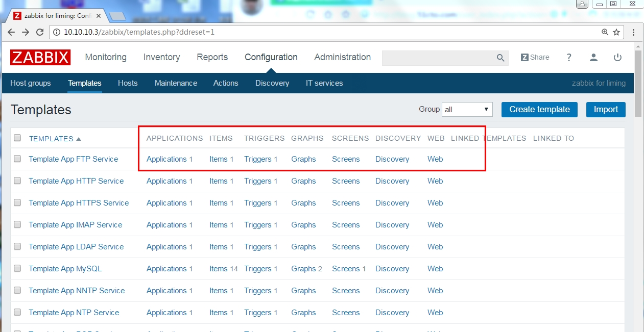Open the Administration menu
The height and width of the screenshot is (332, 644).
343,57
